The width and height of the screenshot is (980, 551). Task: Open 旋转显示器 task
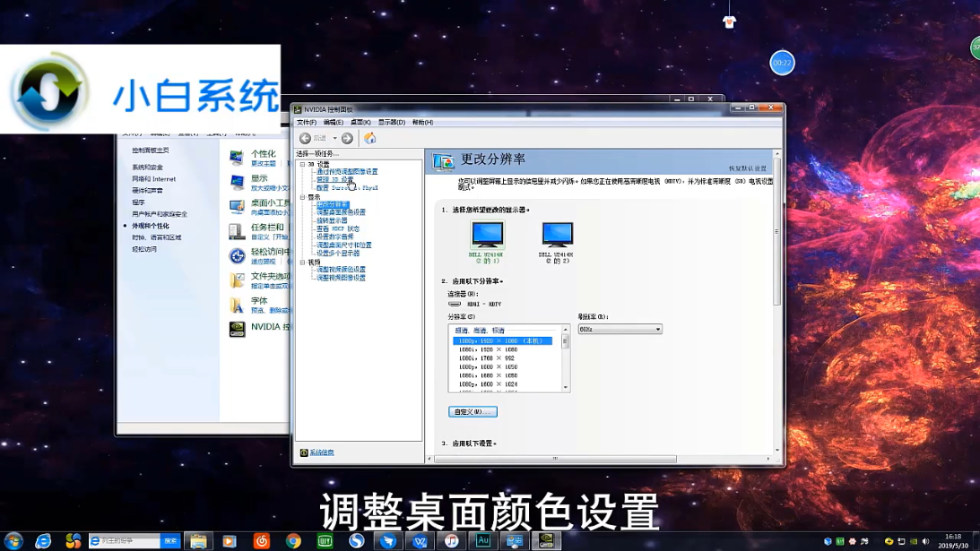coord(332,220)
